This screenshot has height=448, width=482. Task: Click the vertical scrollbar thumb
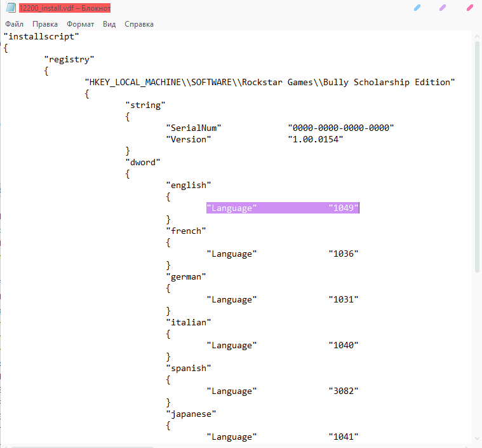tap(477, 157)
